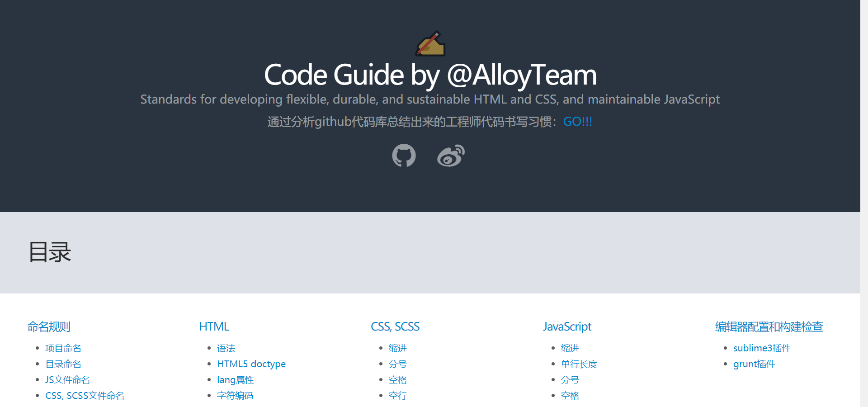Follow the GO!!! link
868x407 pixels.
point(577,122)
